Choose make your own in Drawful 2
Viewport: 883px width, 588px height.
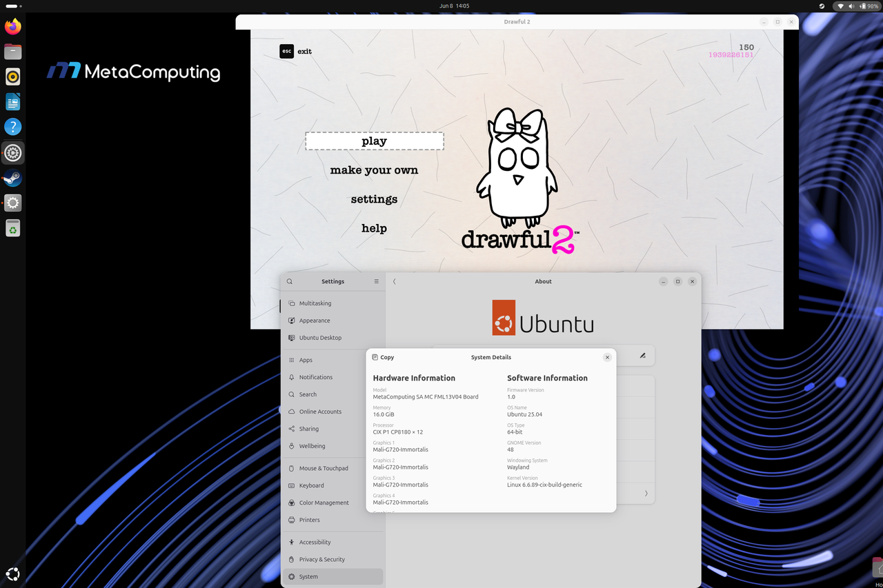pyautogui.click(x=375, y=170)
